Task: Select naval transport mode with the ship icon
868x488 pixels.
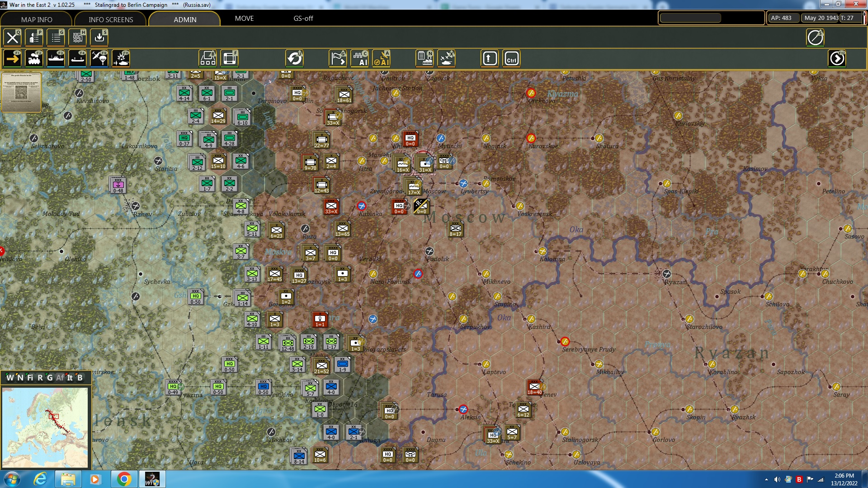Action: [x=56, y=58]
